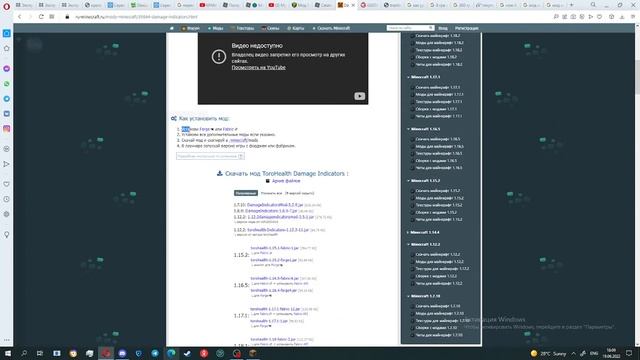640x360 pixels.
Task: Open Windows taskbar search
Action: click(24, 353)
